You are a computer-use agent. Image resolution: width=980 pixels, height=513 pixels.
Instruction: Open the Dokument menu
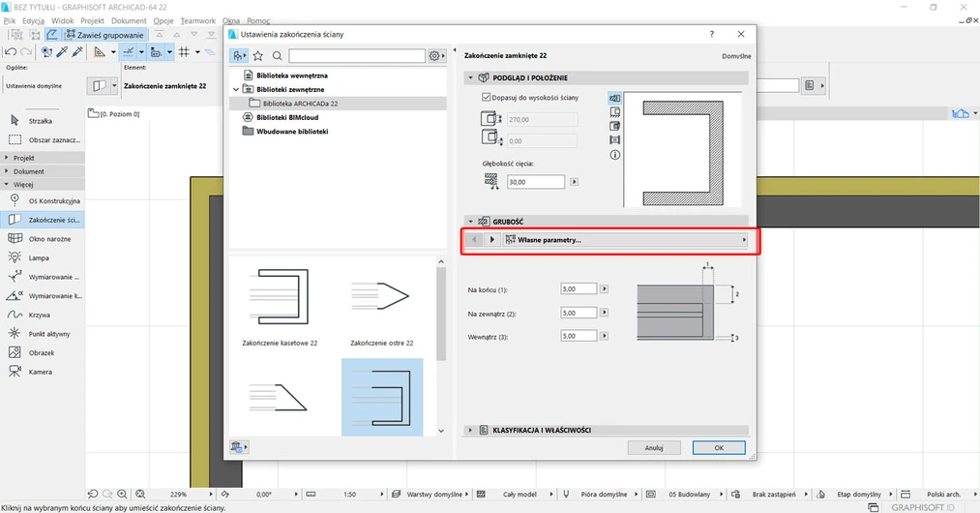pos(129,20)
